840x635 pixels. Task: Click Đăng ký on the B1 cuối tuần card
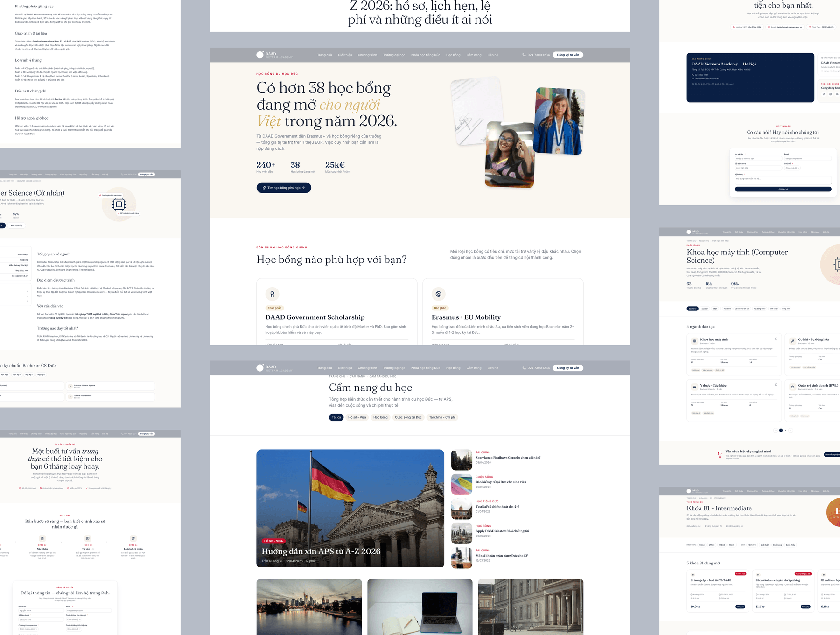(805, 607)
